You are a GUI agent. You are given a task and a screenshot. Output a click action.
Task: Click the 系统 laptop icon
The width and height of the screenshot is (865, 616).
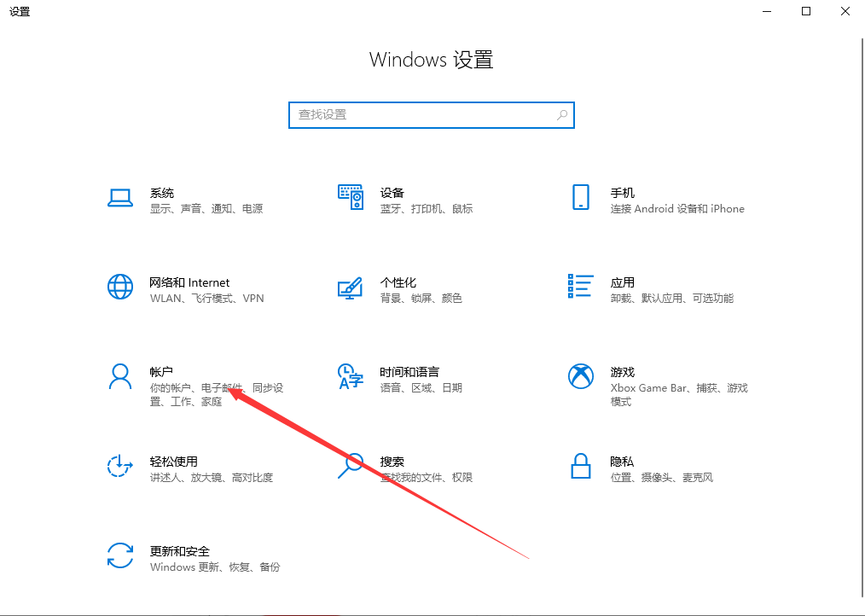[x=120, y=198]
